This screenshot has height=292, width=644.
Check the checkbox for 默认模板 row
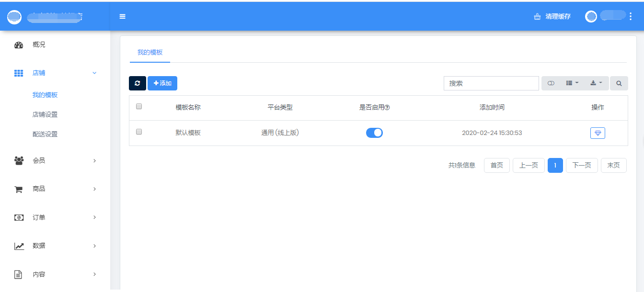(x=139, y=132)
